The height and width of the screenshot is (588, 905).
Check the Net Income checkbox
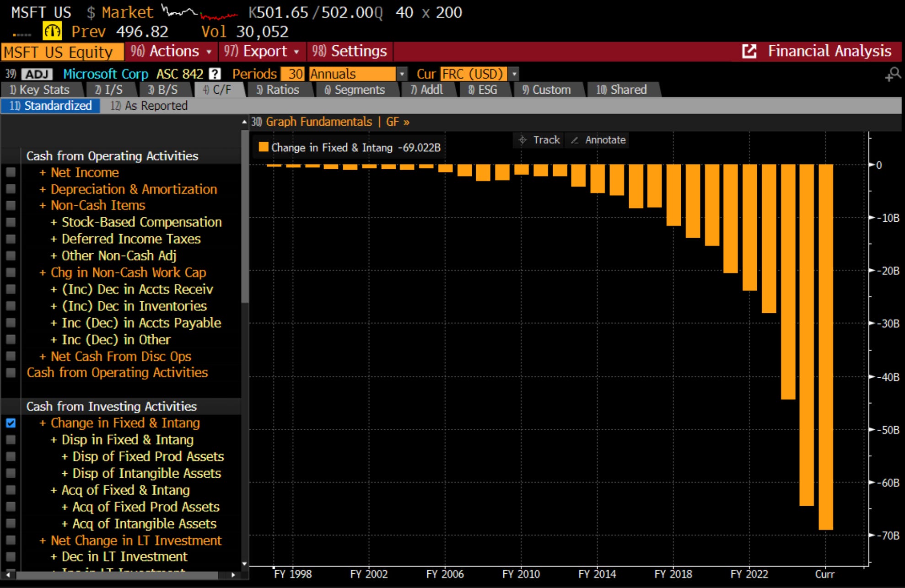pos(11,172)
